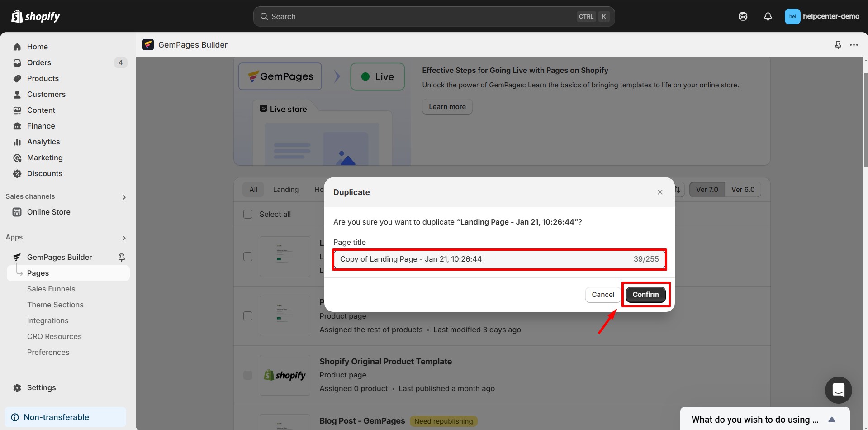Screen dimensions: 868x430
Task: Open the three-dots menu in app header
Action: [x=854, y=45]
